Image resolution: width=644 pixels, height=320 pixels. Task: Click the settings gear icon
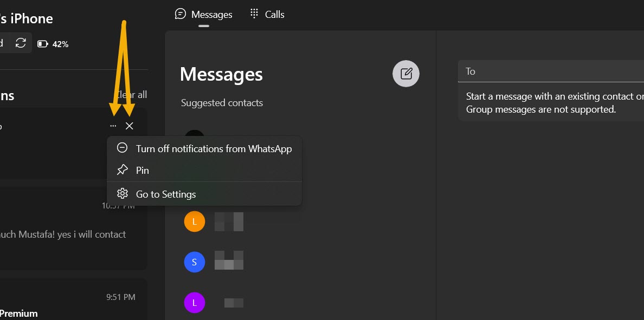(x=123, y=194)
